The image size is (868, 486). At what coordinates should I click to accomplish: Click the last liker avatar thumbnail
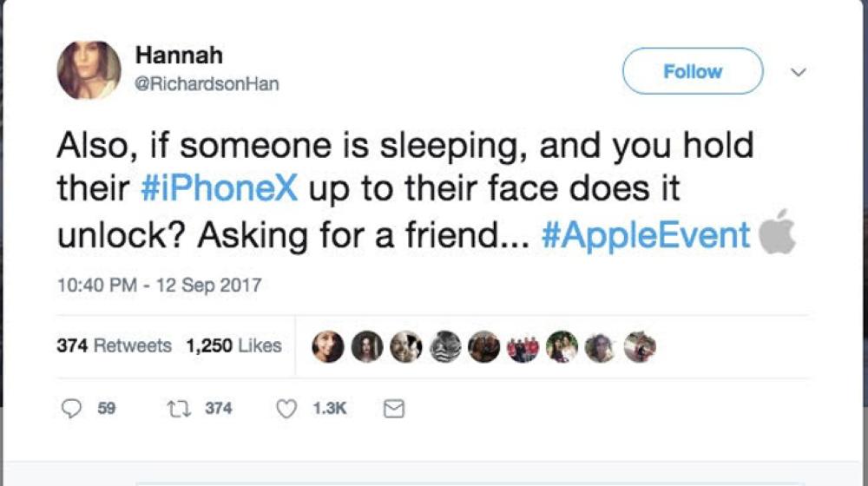(639, 346)
